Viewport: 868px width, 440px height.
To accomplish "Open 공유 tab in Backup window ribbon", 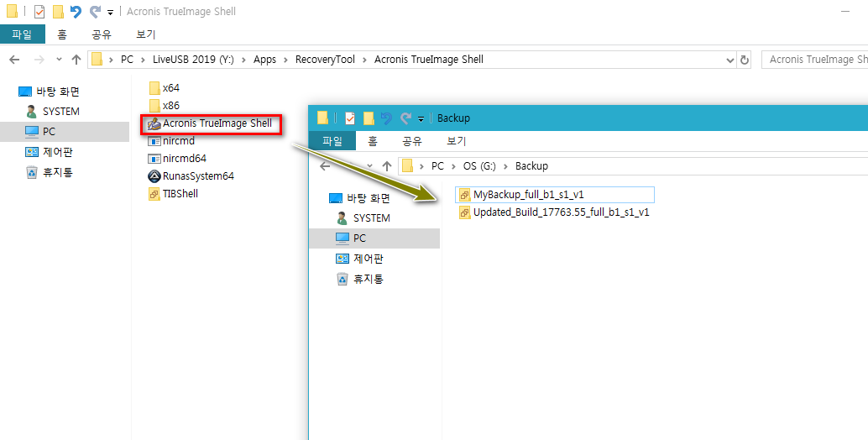I will click(x=412, y=140).
